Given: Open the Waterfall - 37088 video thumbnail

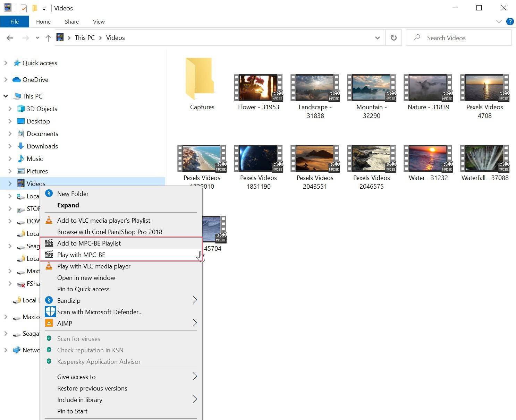Looking at the screenshot, I should [484, 158].
